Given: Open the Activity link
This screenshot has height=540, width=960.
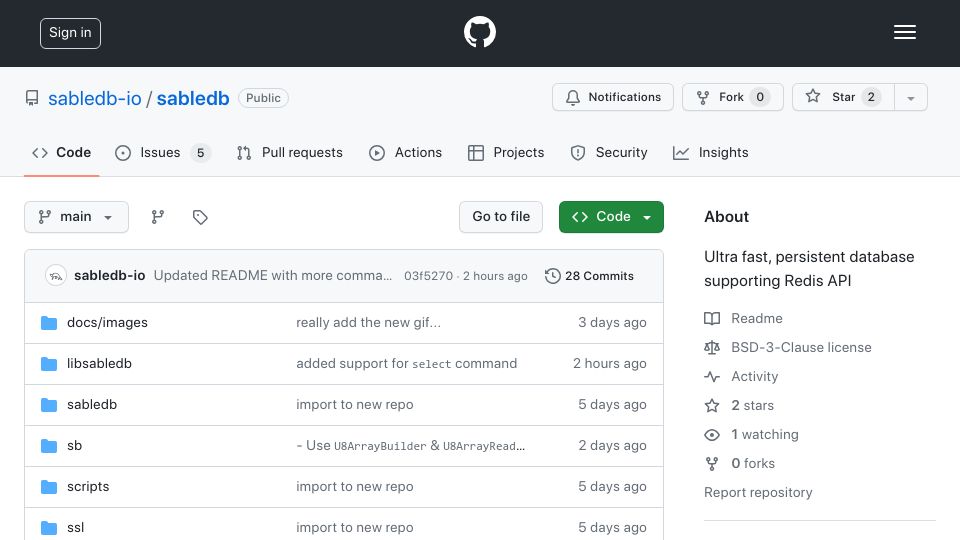Looking at the screenshot, I should (755, 377).
